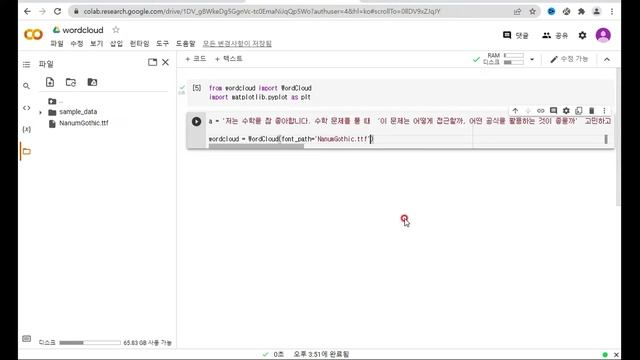This screenshot has height=360, width=640.
Task: Open the find and replace sidebar icon
Action: click(27, 86)
